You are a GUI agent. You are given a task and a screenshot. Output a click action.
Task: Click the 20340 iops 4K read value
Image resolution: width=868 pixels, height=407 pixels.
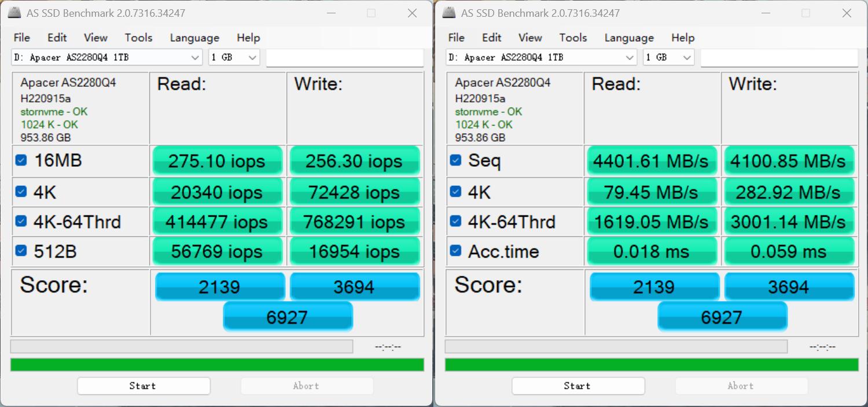point(217,192)
